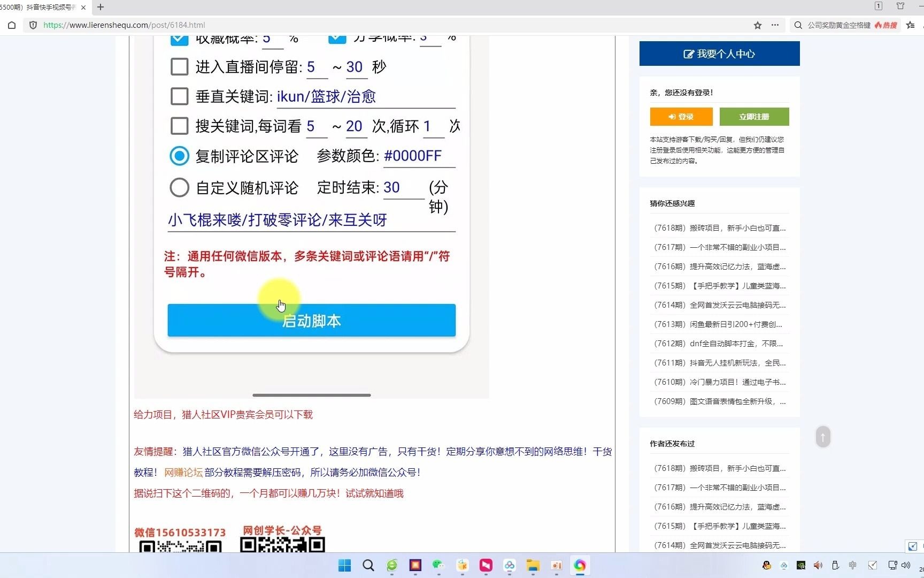Enable the 垂直关键词 checkbox

pos(179,96)
